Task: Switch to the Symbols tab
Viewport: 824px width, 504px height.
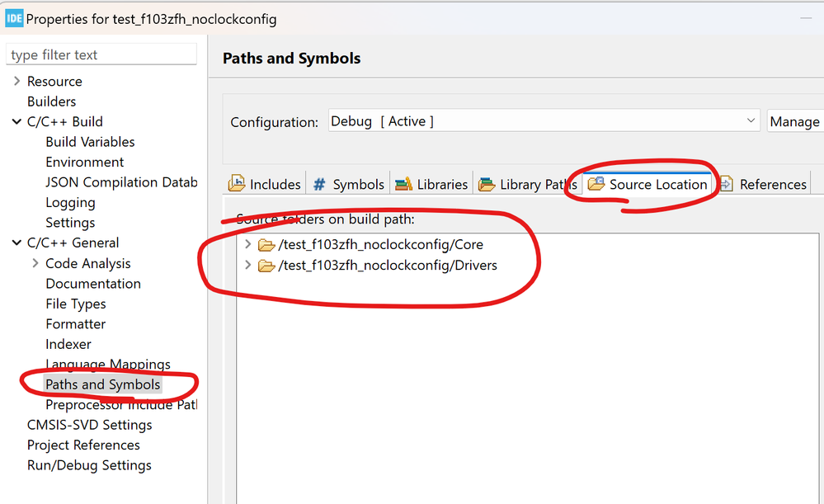Action: click(348, 184)
